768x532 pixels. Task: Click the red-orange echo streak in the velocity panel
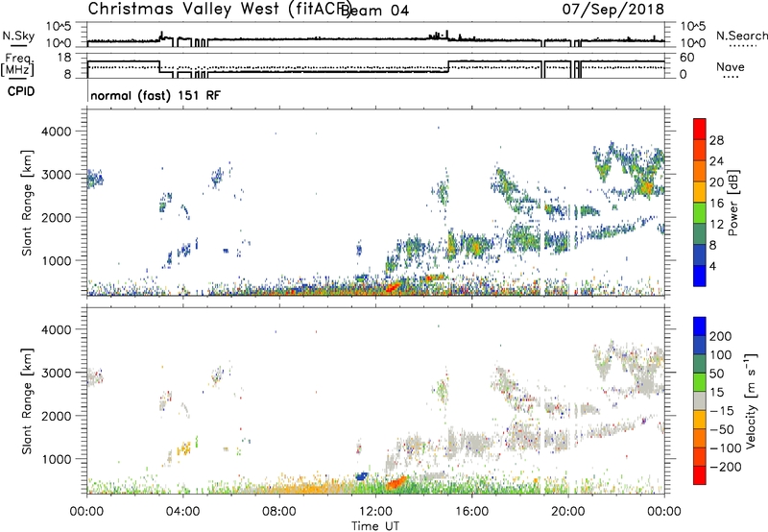[396, 482]
